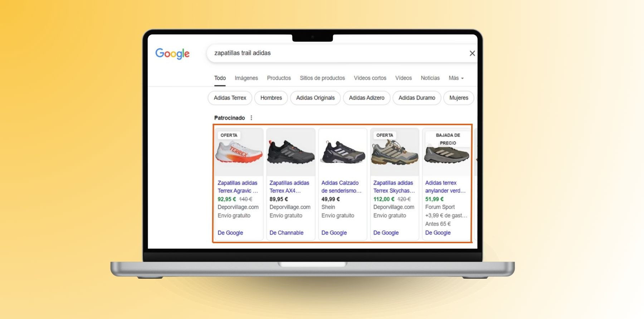Click the De Channable link

point(286,233)
